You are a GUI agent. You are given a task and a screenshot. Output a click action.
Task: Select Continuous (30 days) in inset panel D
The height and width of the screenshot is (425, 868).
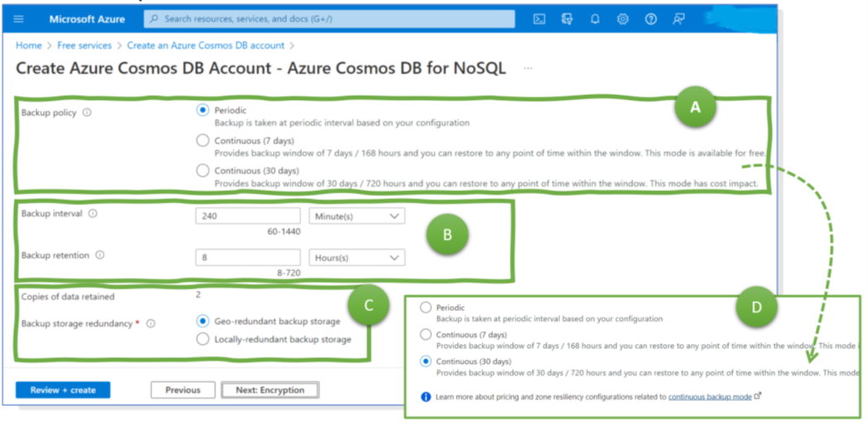click(425, 361)
